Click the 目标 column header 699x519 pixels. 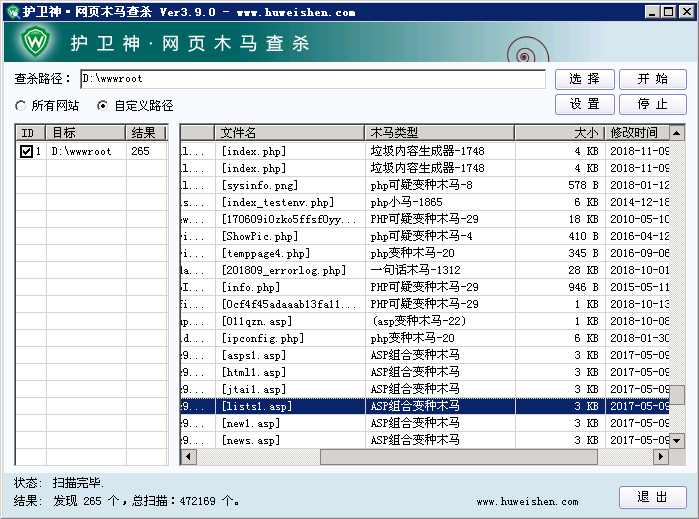(86, 133)
